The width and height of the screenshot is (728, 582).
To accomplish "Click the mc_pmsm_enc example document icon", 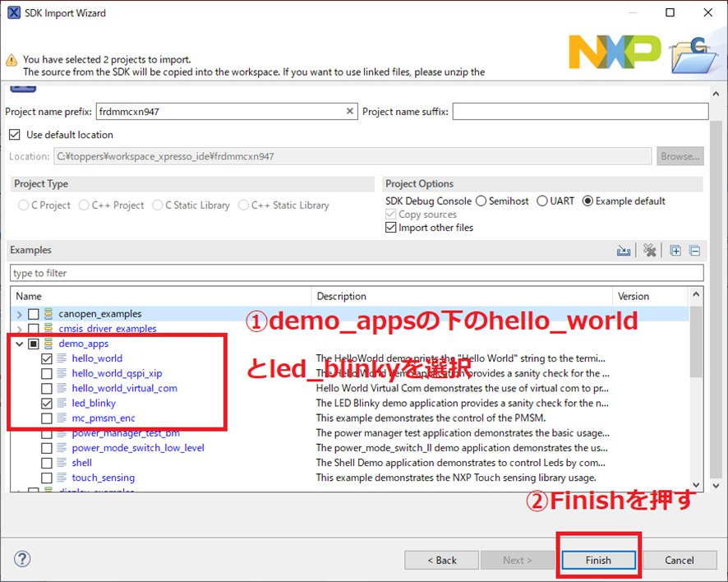I will [x=62, y=418].
